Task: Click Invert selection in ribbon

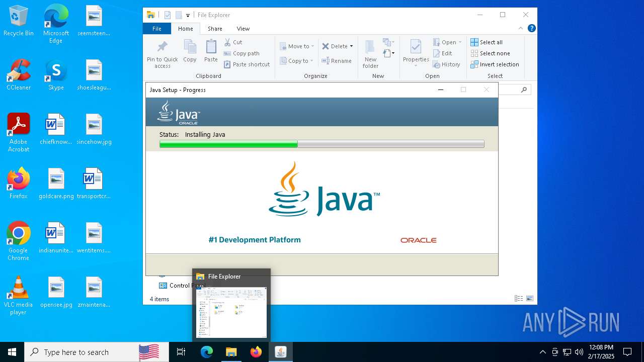Action: tap(495, 64)
